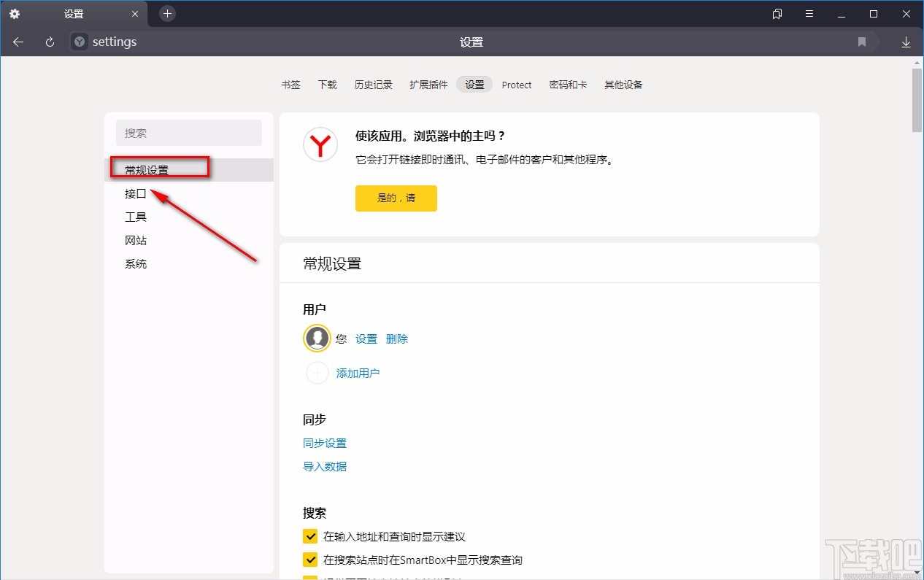Click the 导入数据 link
Image resolution: width=924 pixels, height=580 pixels.
[324, 466]
